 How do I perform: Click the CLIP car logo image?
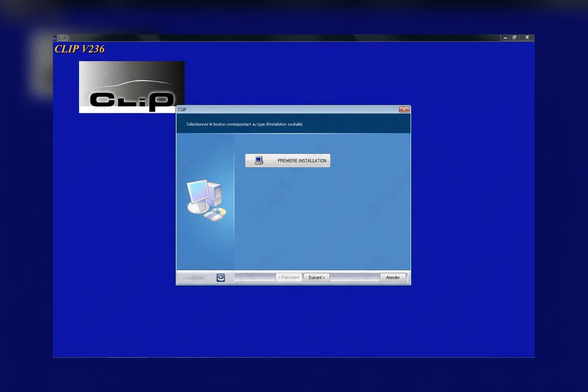(x=132, y=87)
